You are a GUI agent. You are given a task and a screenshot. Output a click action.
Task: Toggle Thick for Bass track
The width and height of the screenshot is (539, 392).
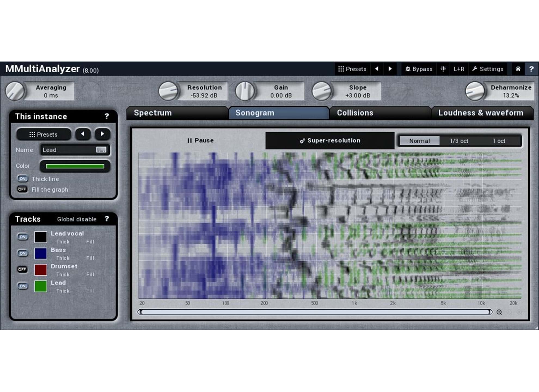63,258
